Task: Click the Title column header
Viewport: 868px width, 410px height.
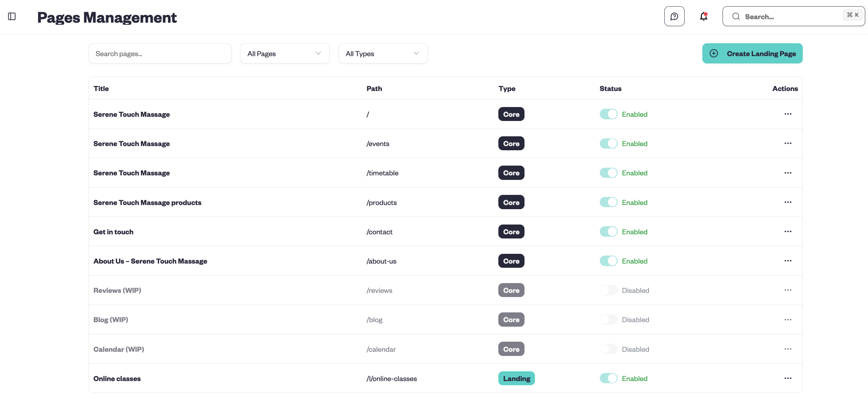Action: [x=101, y=89]
